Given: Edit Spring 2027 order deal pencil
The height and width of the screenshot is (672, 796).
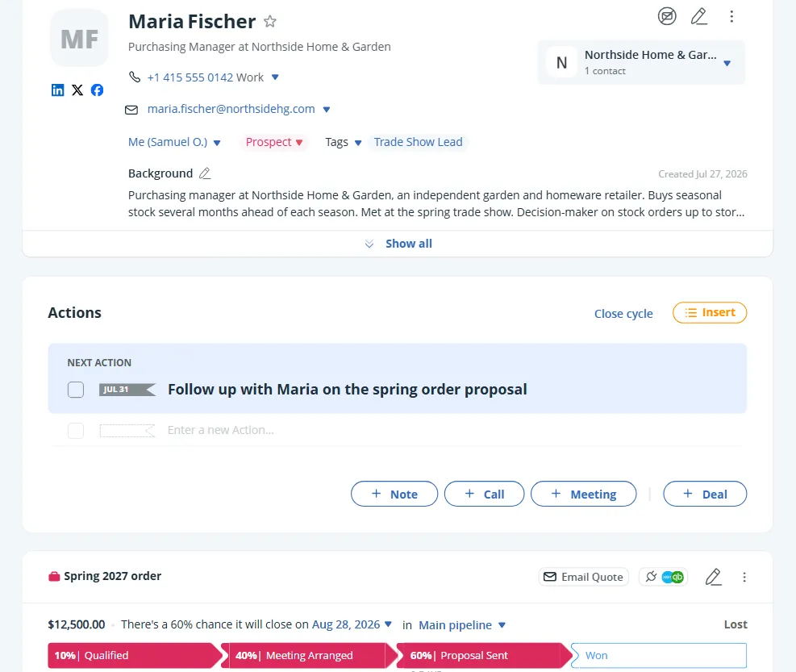Looking at the screenshot, I should click(713, 577).
